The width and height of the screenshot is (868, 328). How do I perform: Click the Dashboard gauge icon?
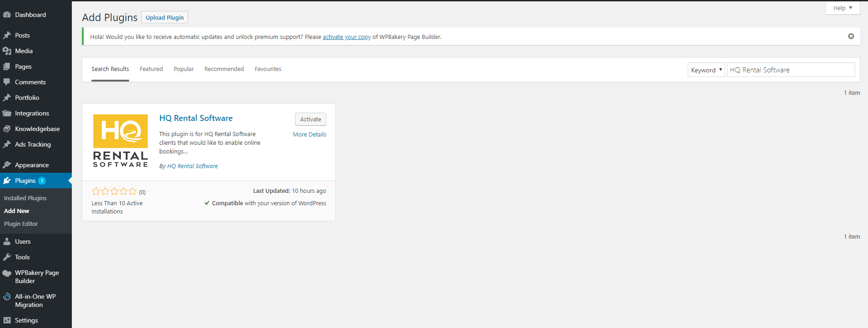click(x=7, y=15)
